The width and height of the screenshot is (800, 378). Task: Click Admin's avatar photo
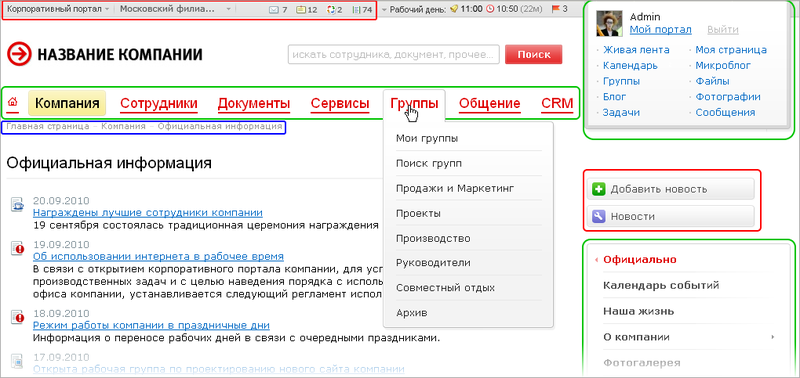[609, 23]
